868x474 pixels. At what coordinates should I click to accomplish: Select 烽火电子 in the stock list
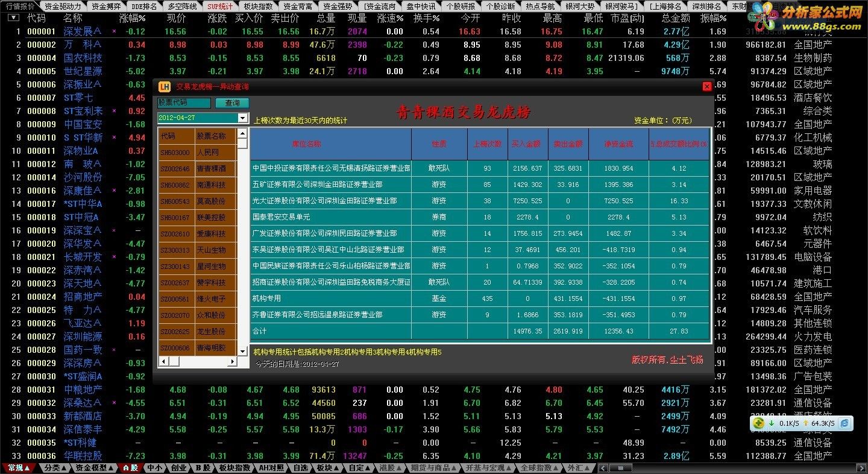tap(211, 299)
